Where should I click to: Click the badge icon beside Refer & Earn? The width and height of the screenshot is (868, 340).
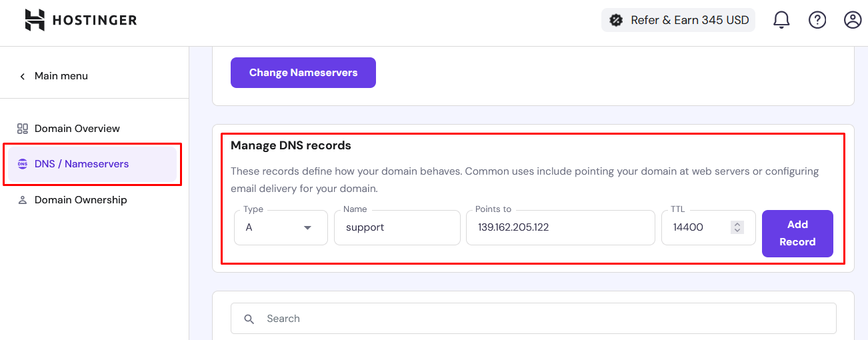pos(617,20)
